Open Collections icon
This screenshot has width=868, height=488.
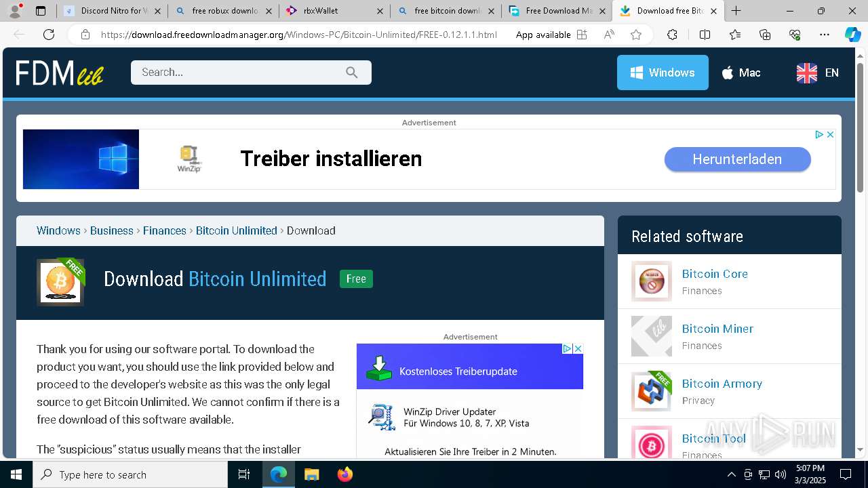pos(765,35)
